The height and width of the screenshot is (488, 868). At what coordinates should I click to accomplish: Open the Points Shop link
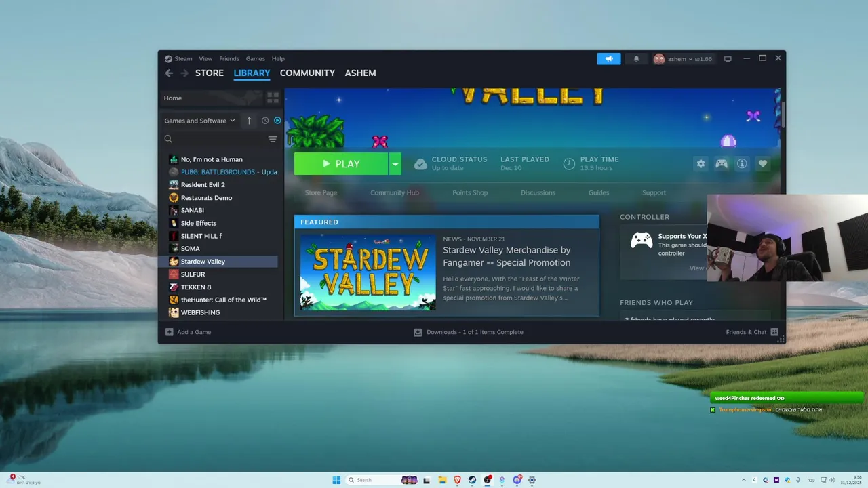[x=470, y=192]
